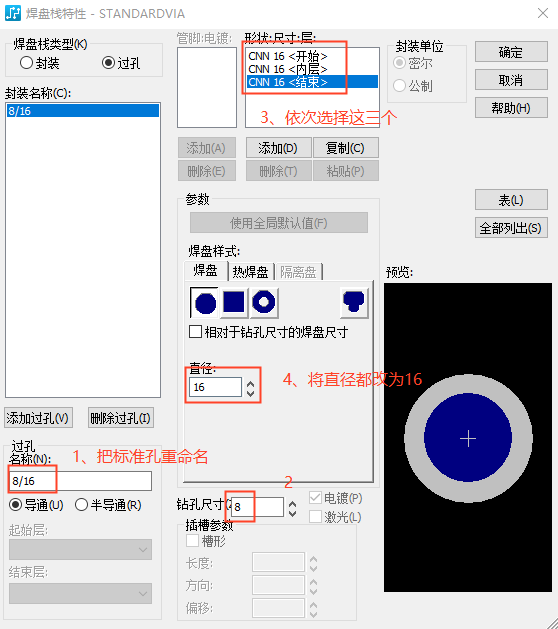Toggle the 电镀 checkbox

[x=315, y=498]
